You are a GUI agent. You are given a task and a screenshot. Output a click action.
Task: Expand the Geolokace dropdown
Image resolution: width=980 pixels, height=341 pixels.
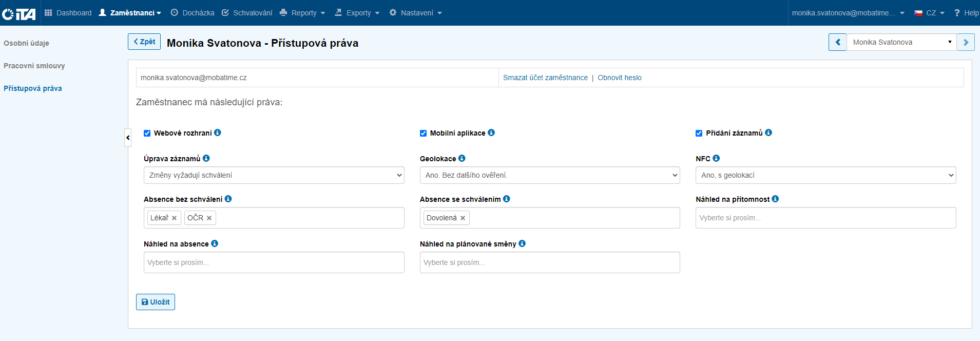(x=549, y=175)
